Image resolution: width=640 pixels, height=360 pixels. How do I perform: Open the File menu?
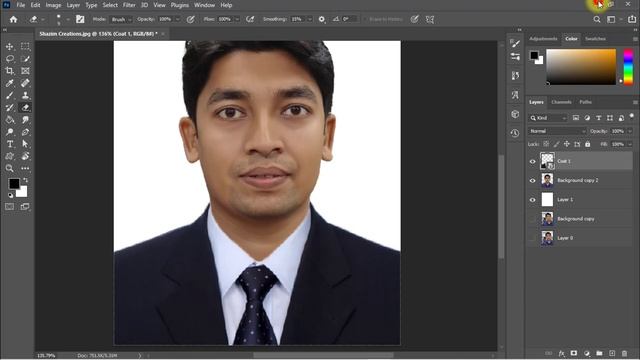click(20, 5)
